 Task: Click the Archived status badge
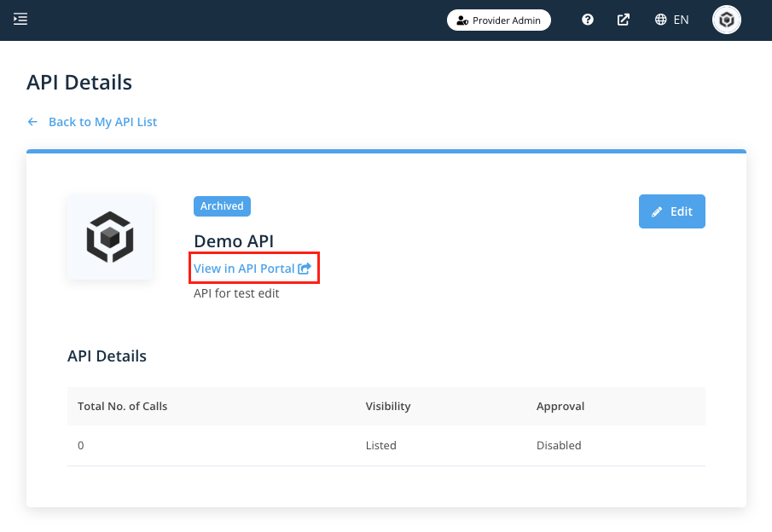222,205
